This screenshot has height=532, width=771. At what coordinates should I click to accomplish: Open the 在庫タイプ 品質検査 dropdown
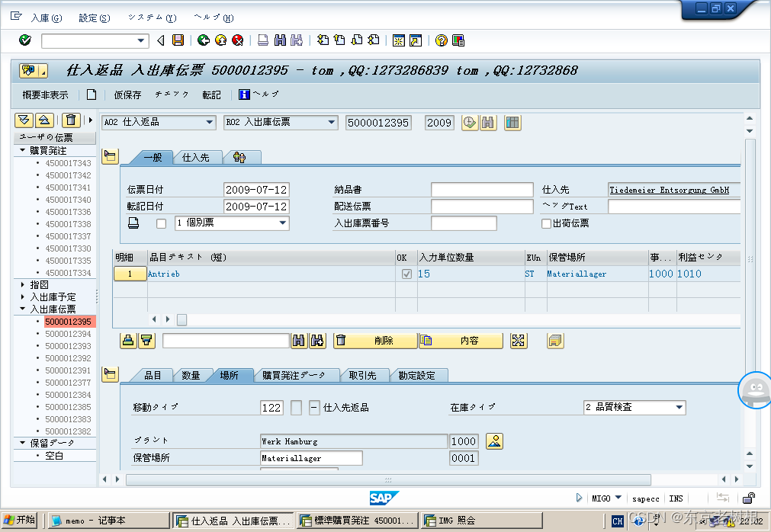coord(679,408)
